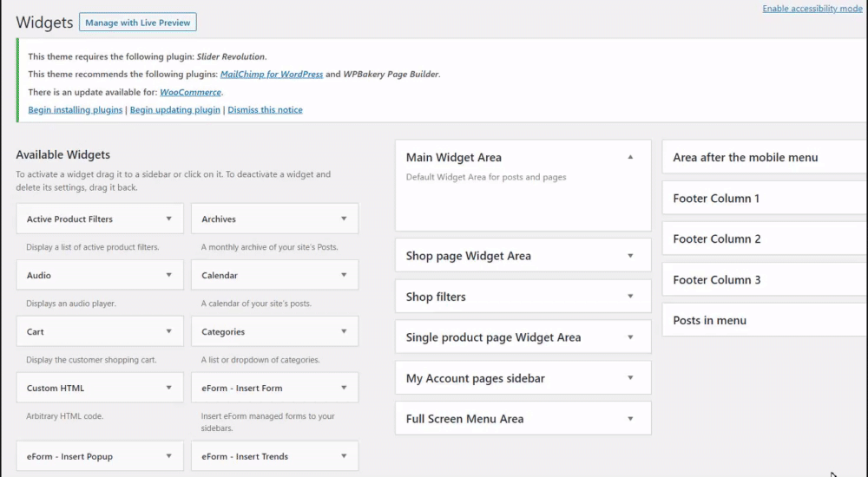
Task: Expand the Custom HTML widget arrow
Action: click(169, 389)
